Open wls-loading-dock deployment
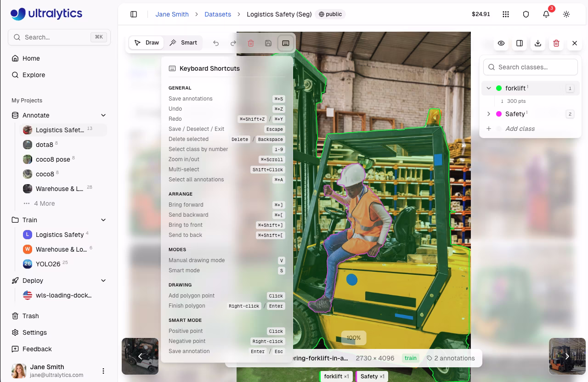588x382 pixels. tap(64, 295)
